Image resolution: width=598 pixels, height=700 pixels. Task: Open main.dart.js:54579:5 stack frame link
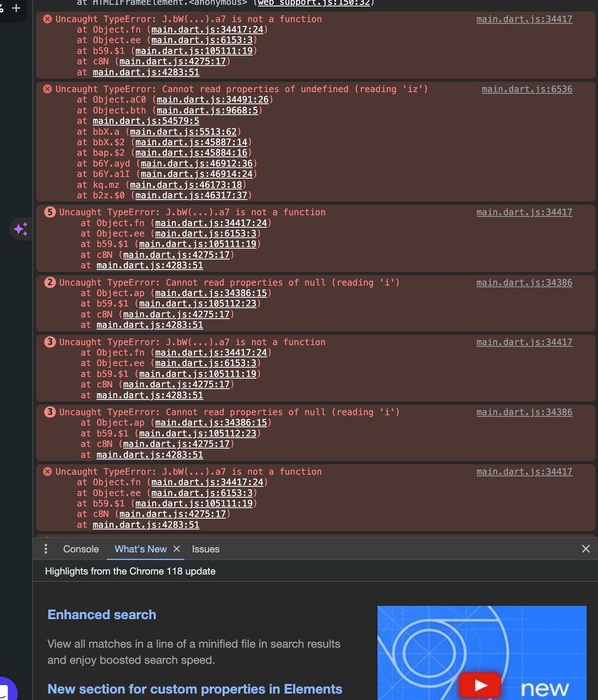point(146,121)
